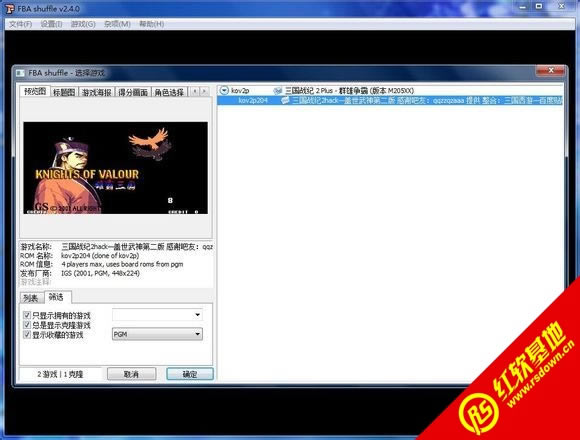Click the 2 游戏 | 1 克隆 count label
This screenshot has width=580, height=440.
click(60, 374)
